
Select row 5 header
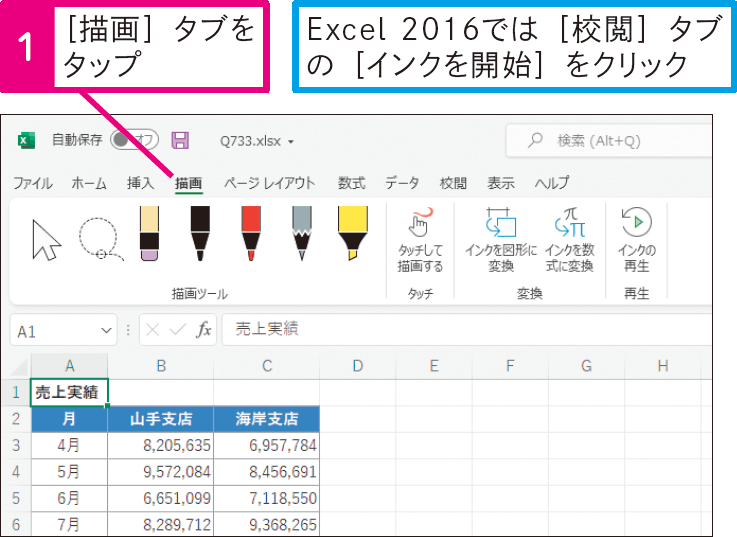[16, 498]
